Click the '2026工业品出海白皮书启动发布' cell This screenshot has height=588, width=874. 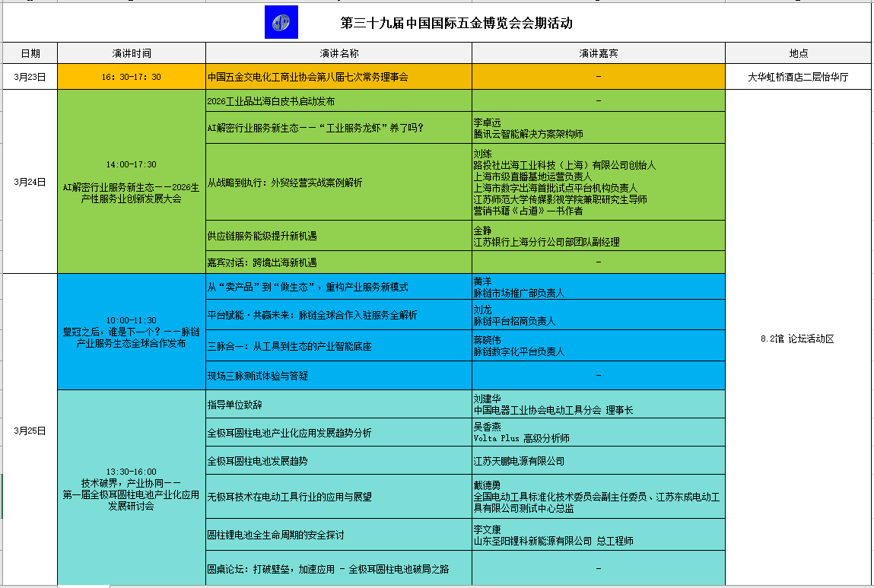[337, 102]
